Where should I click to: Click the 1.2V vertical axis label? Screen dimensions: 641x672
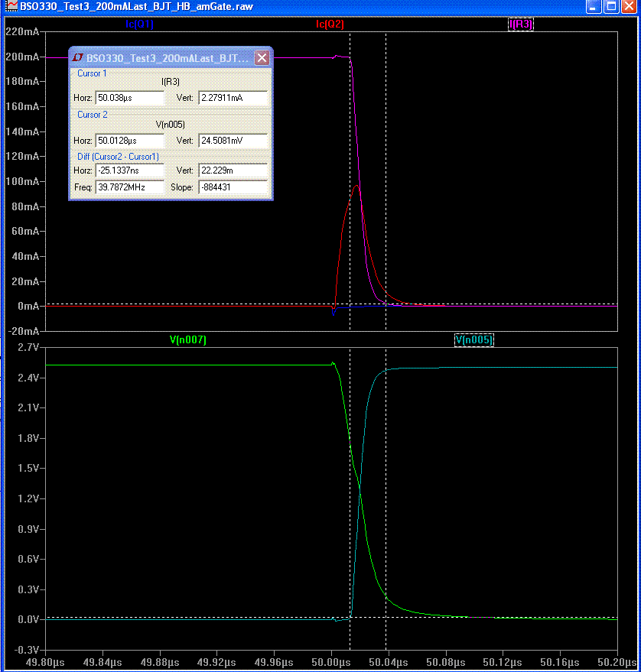(28, 499)
